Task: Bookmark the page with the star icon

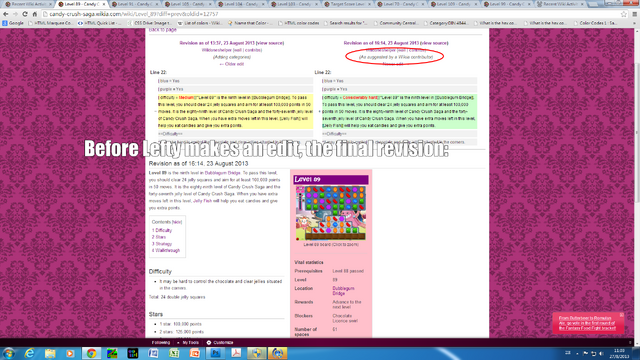Action: coord(624,14)
